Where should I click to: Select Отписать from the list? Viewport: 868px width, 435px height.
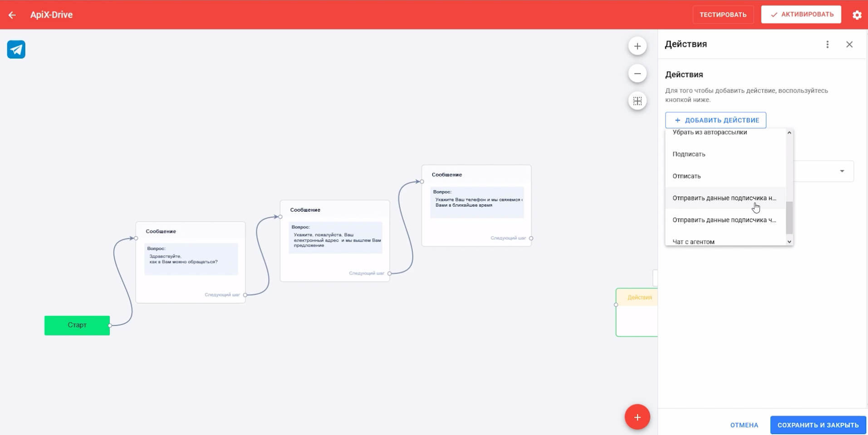click(x=725, y=176)
